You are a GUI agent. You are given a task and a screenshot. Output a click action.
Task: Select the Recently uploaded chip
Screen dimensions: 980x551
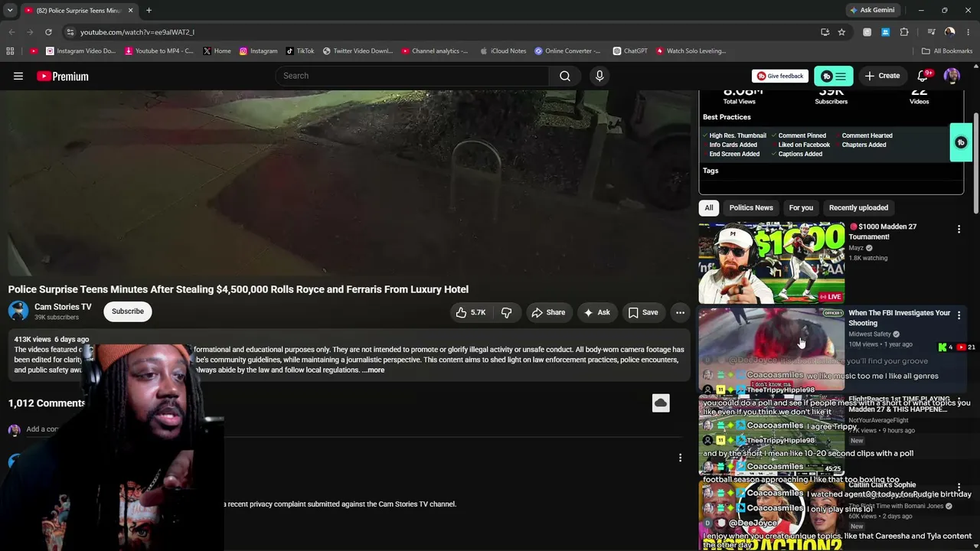[858, 207]
